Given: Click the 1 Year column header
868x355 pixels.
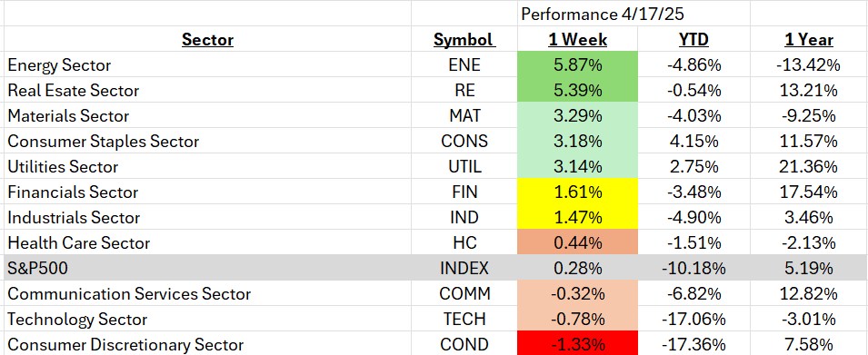Looking at the screenshot, I should click(809, 40).
